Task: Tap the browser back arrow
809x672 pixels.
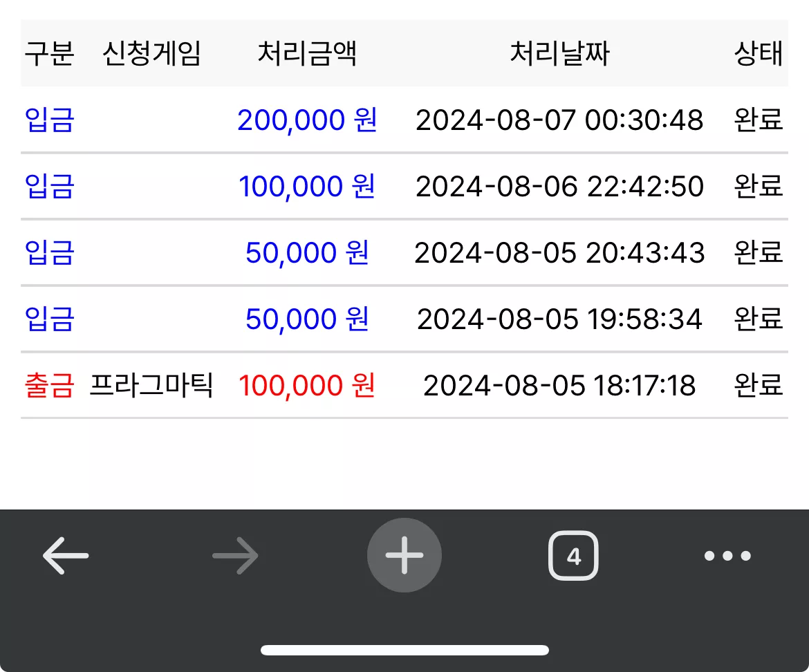Action: (x=66, y=555)
